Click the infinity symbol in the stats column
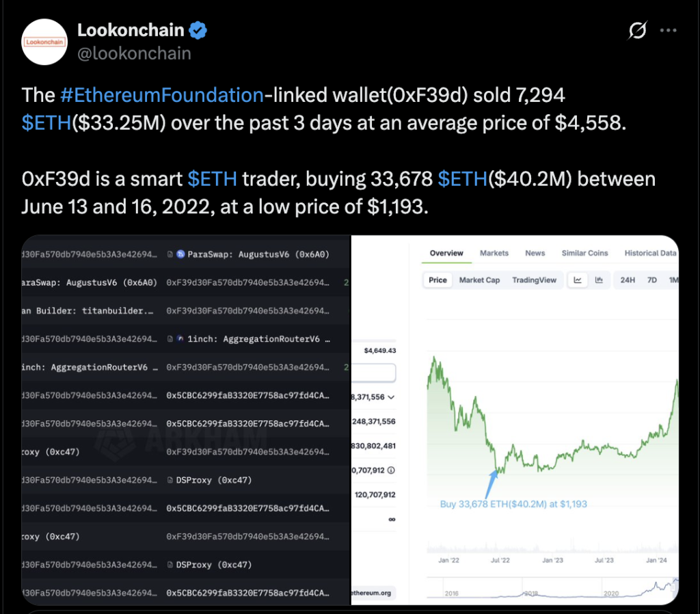The height and width of the screenshot is (614, 700). click(392, 519)
